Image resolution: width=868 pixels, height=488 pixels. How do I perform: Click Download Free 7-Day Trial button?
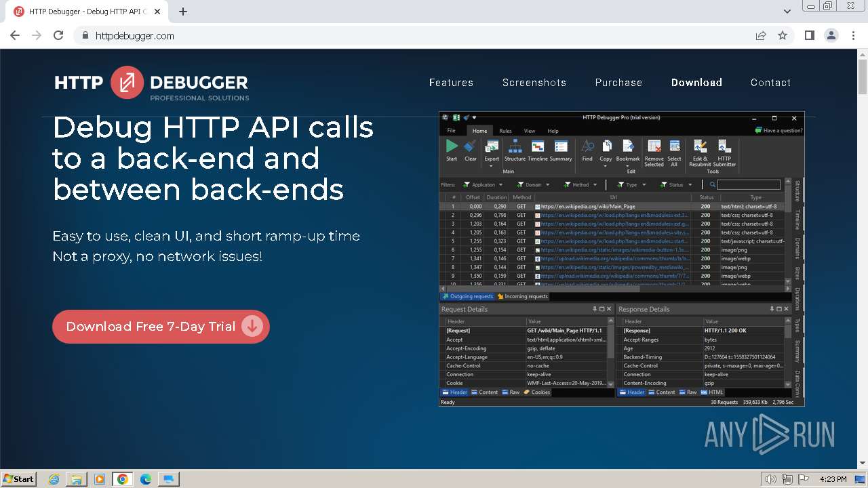161,327
